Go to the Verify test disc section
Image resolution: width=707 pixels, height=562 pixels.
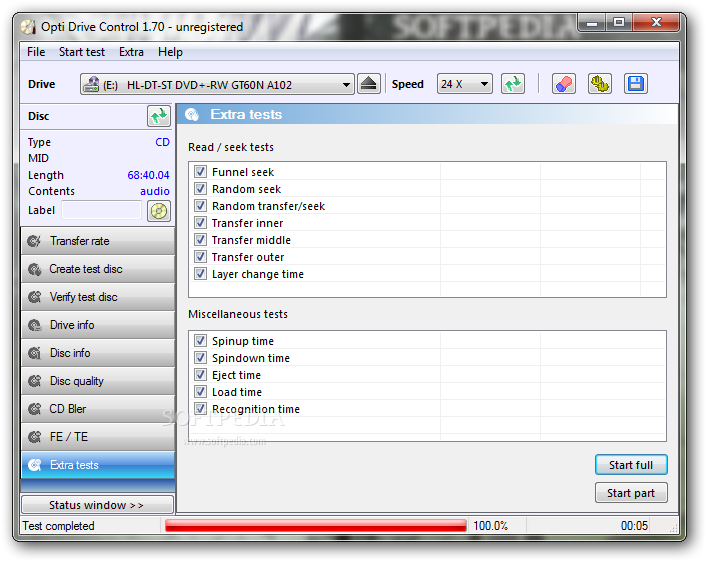coord(98,297)
